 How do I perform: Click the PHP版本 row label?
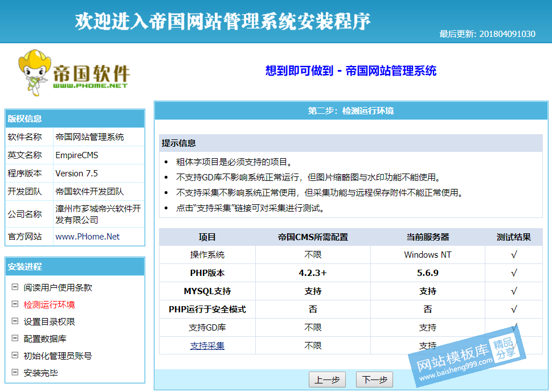click(207, 273)
